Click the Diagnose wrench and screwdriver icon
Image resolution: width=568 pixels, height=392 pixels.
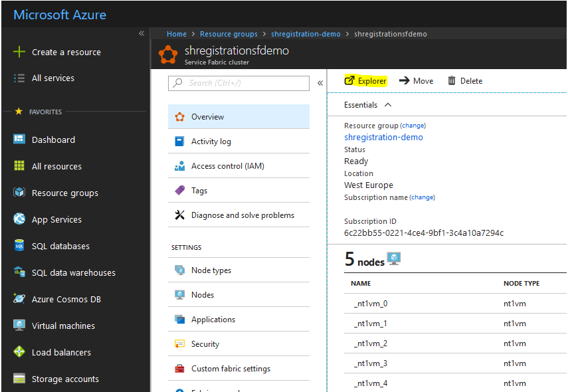179,215
